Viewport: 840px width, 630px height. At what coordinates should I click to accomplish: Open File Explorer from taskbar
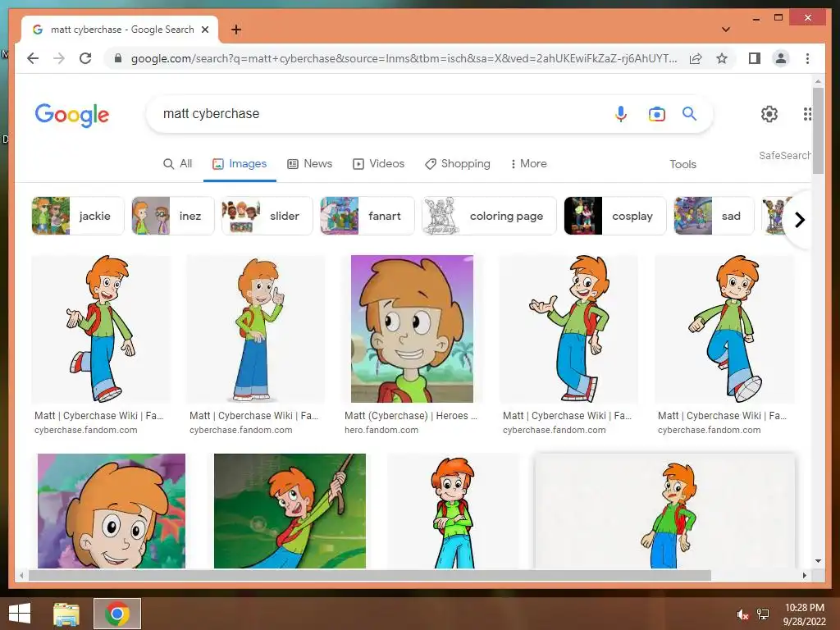pyautogui.click(x=66, y=614)
